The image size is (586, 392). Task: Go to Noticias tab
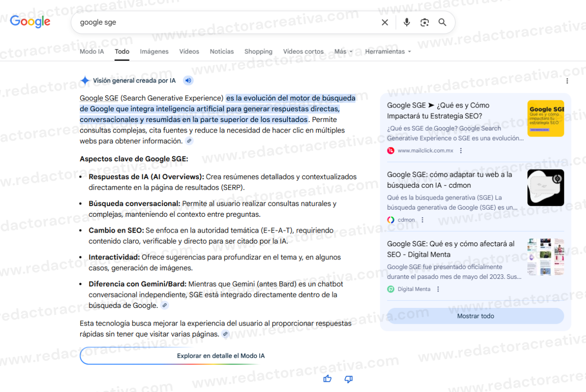click(222, 52)
